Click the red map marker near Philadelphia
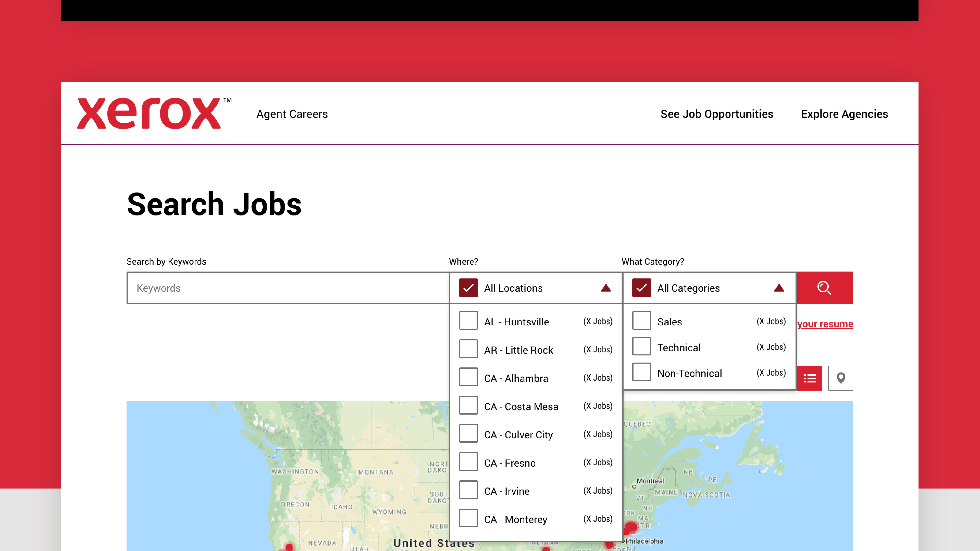Image resolution: width=980 pixels, height=551 pixels. point(609,545)
